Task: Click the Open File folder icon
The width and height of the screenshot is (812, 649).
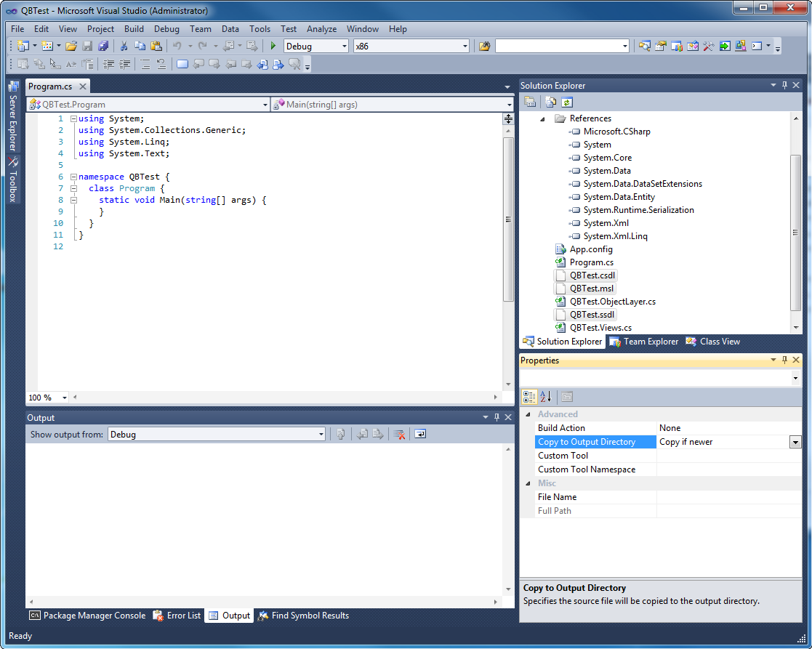Action: (71, 47)
